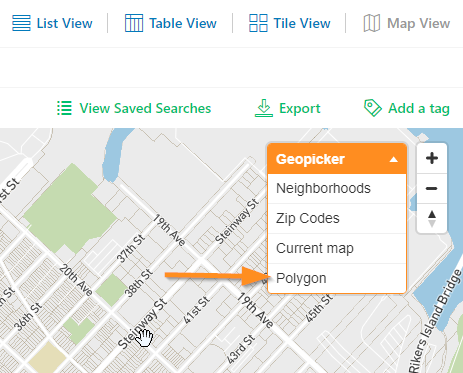
Task: Click the Map View folded-map icon
Action: click(x=372, y=23)
